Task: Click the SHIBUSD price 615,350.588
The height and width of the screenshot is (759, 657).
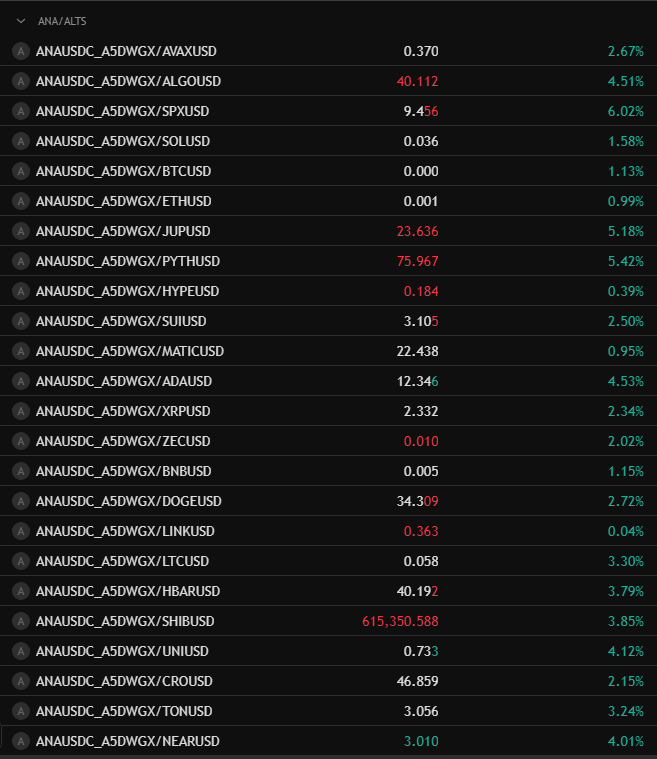Action: click(400, 621)
